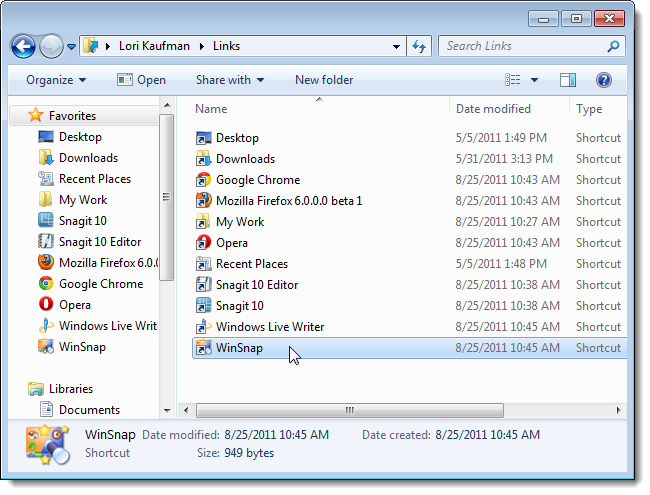The width and height of the screenshot is (650, 495).
Task: Open the view options dropdown arrow
Action: click(x=534, y=80)
